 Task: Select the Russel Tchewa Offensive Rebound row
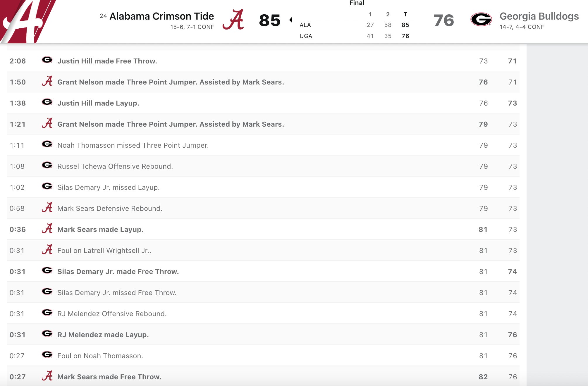(x=115, y=166)
